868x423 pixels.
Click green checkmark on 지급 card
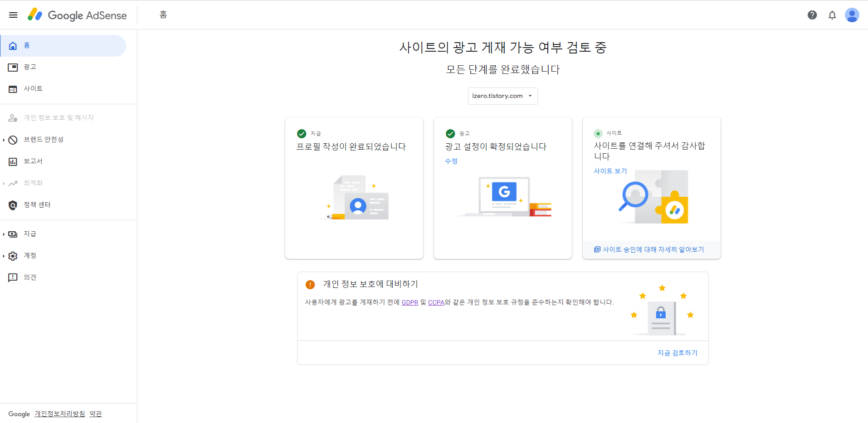tap(302, 133)
